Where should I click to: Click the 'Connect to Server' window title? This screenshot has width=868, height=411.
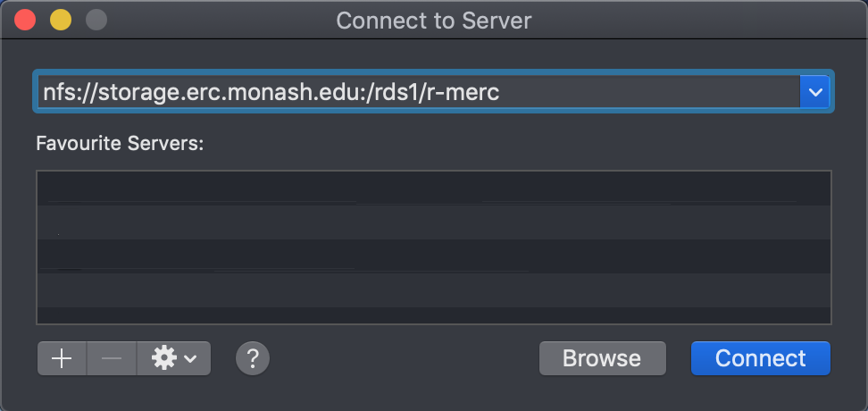coord(433,20)
